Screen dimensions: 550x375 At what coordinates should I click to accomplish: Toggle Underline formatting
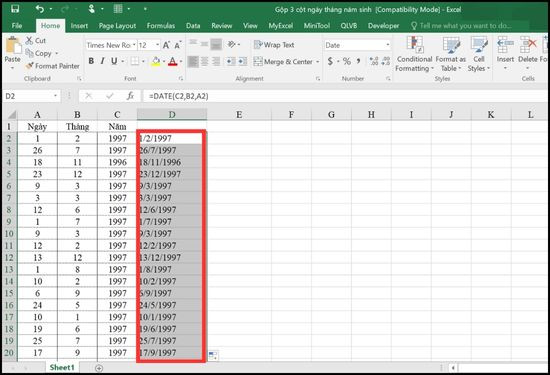114,61
